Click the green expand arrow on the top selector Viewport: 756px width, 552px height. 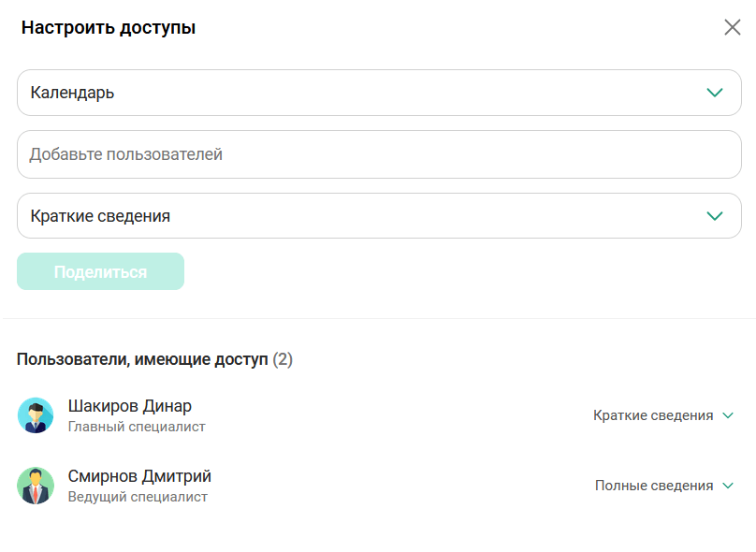715,92
